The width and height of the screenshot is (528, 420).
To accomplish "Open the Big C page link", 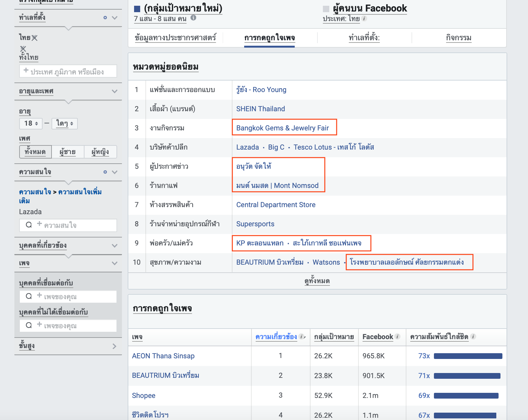I will tap(276, 147).
